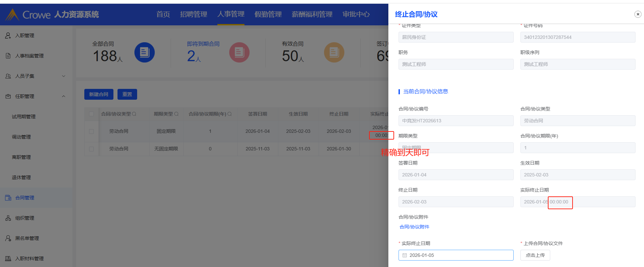
Task: Click 点击上传 to upload contract file
Action: (x=535, y=255)
